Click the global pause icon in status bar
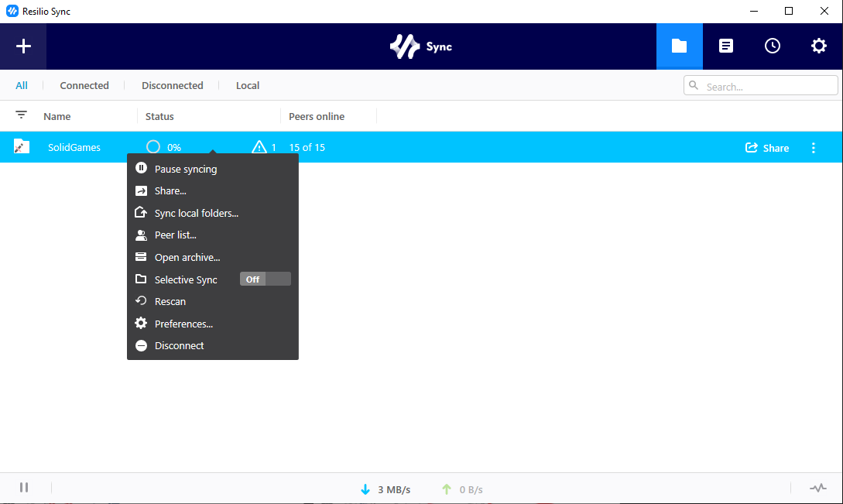 (24, 487)
